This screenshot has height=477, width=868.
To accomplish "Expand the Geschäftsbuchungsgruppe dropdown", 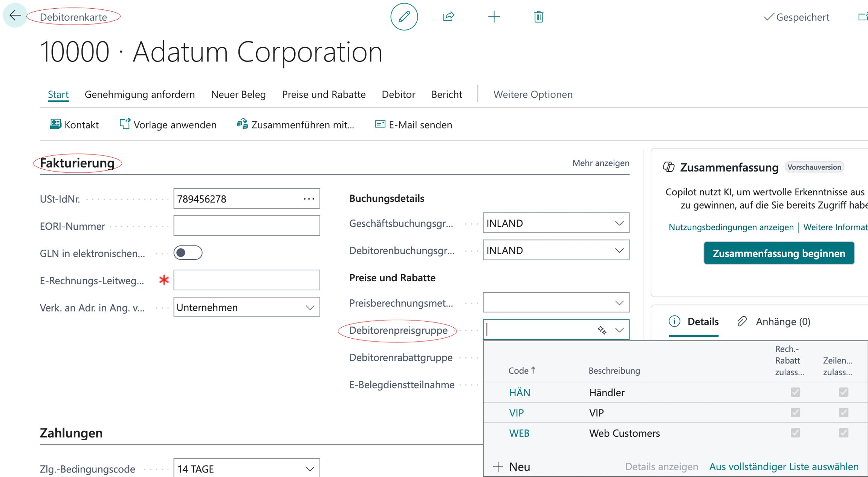I will 619,223.
